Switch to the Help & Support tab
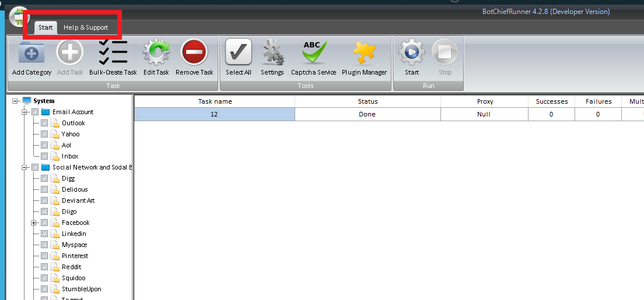The image size is (644, 300). [x=86, y=27]
